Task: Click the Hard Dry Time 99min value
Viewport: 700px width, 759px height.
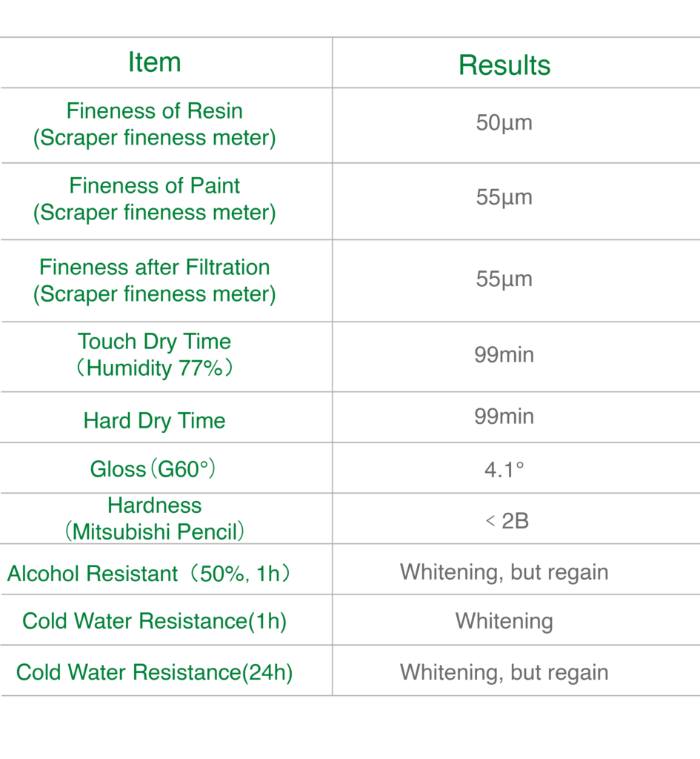Action: click(504, 417)
